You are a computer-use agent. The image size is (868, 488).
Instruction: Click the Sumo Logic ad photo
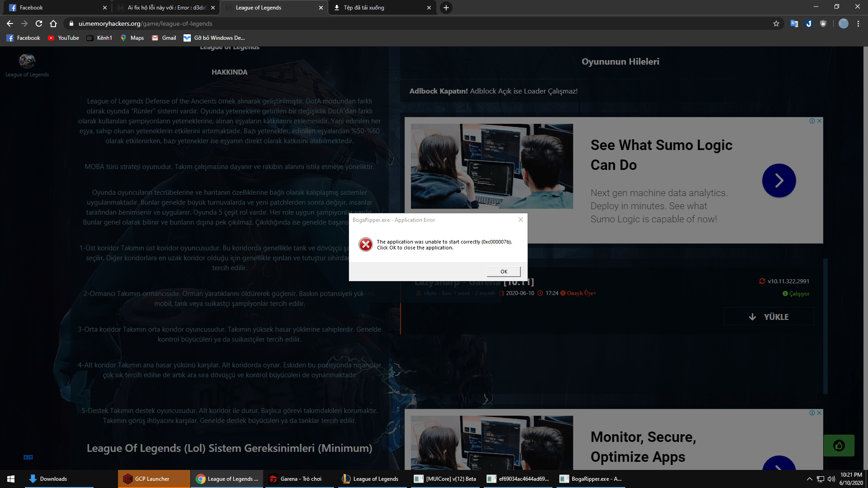click(492, 166)
